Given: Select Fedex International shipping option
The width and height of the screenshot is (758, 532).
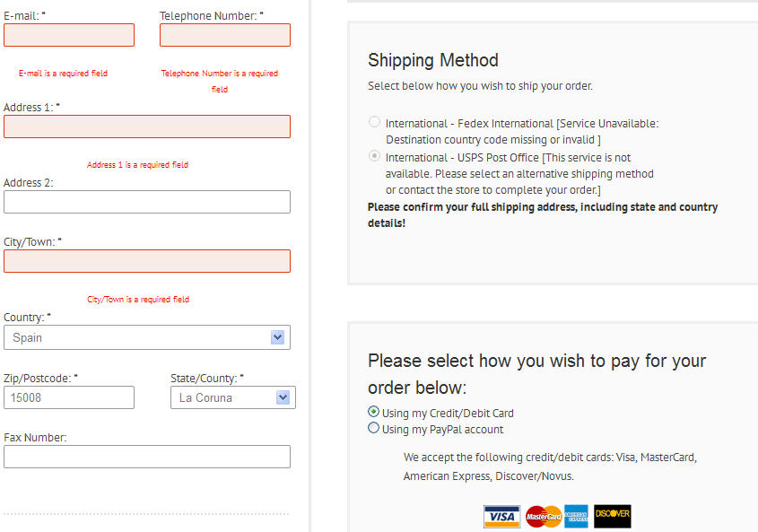Looking at the screenshot, I should (x=374, y=122).
